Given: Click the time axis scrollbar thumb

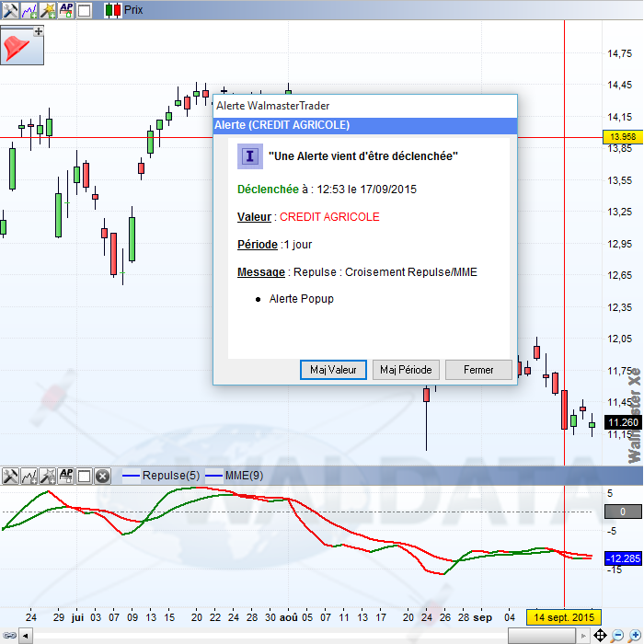Looking at the screenshot, I should coord(541,637).
